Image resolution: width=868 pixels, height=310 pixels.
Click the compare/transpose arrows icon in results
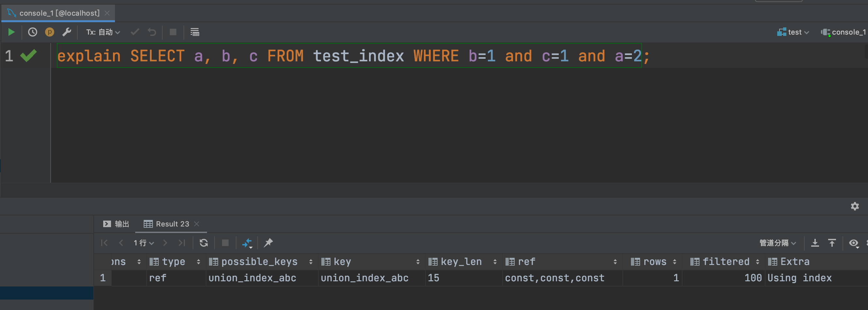point(247,243)
